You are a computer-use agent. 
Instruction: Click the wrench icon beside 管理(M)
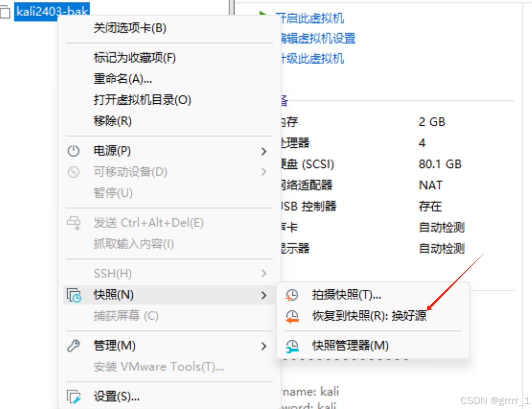tap(73, 346)
